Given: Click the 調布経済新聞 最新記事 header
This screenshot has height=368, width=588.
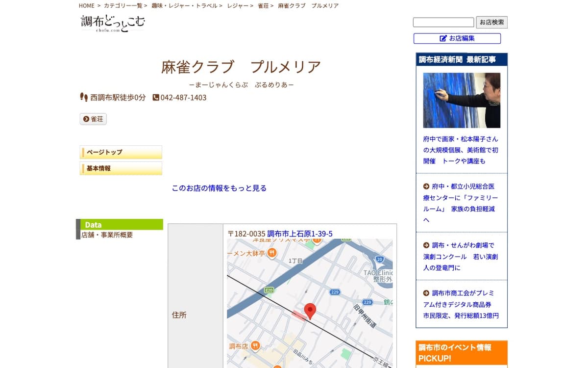Looking at the screenshot, I should [x=462, y=59].
